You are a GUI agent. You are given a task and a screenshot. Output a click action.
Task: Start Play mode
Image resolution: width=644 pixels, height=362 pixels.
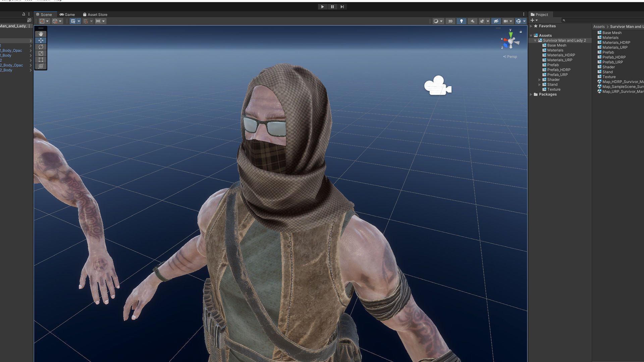(x=322, y=7)
